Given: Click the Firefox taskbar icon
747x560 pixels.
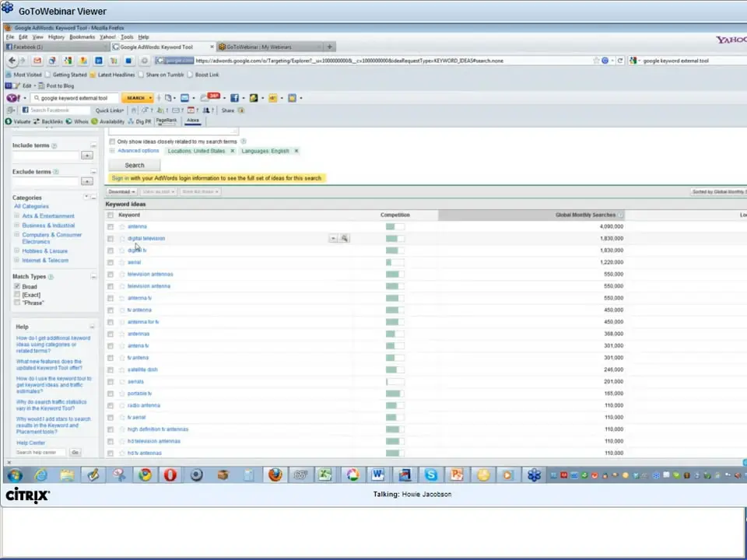Looking at the screenshot, I should click(x=275, y=474).
